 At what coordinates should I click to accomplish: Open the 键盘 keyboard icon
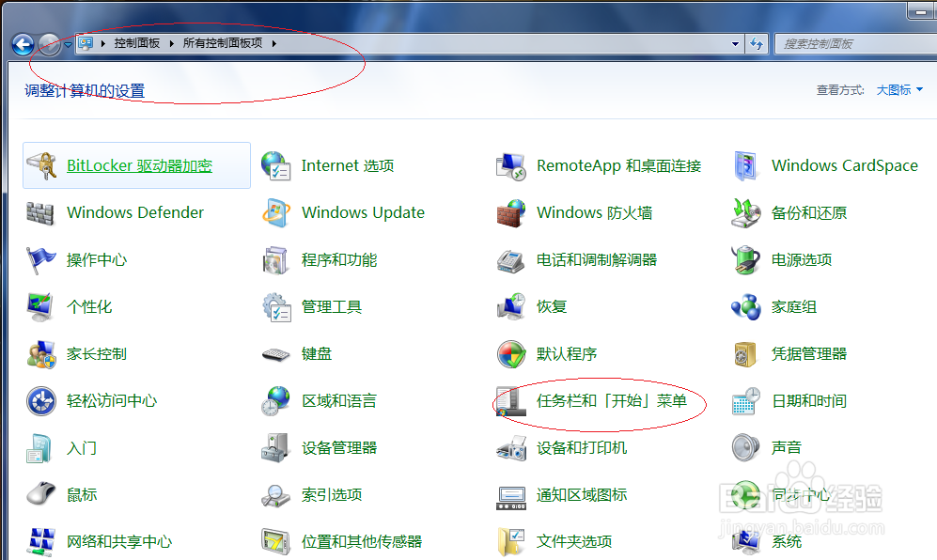[x=276, y=354]
